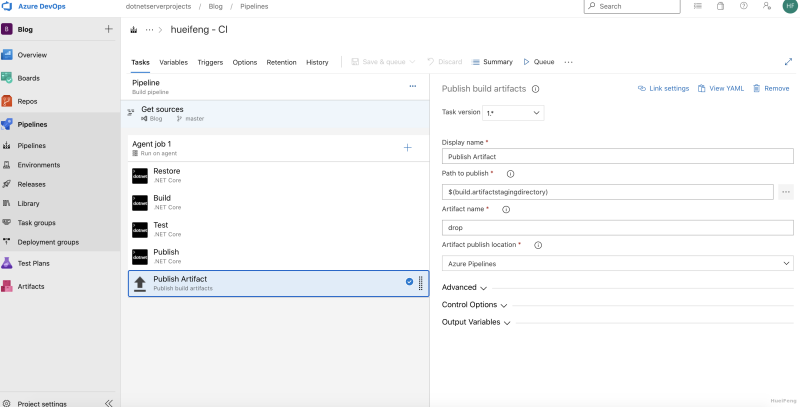This screenshot has height=407, width=800.
Task: Select the Build .NET Core task
Action: coord(278,202)
